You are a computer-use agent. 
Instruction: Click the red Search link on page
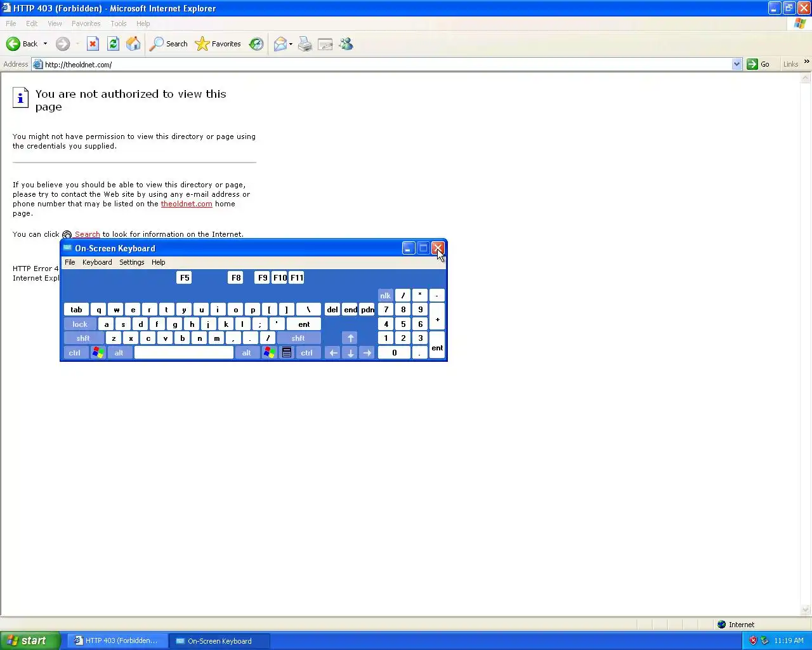[x=88, y=234]
